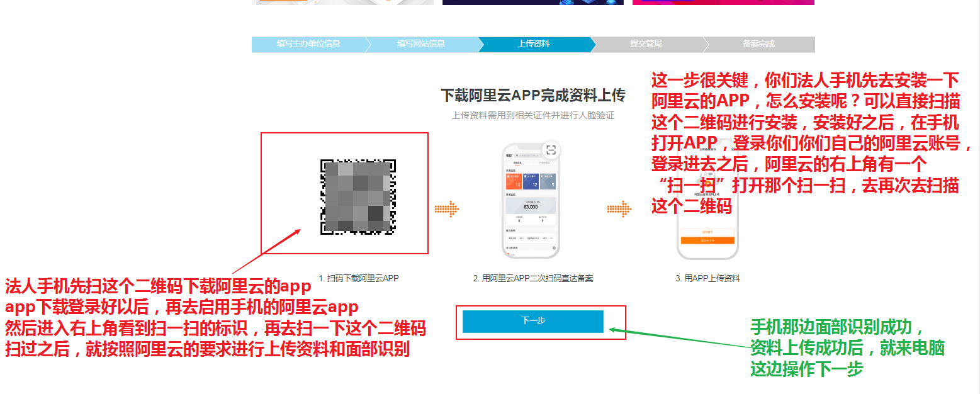Click subtitle 上传资料需用到相关证件并进行人脸验证
980x394 pixels.
tap(532, 115)
